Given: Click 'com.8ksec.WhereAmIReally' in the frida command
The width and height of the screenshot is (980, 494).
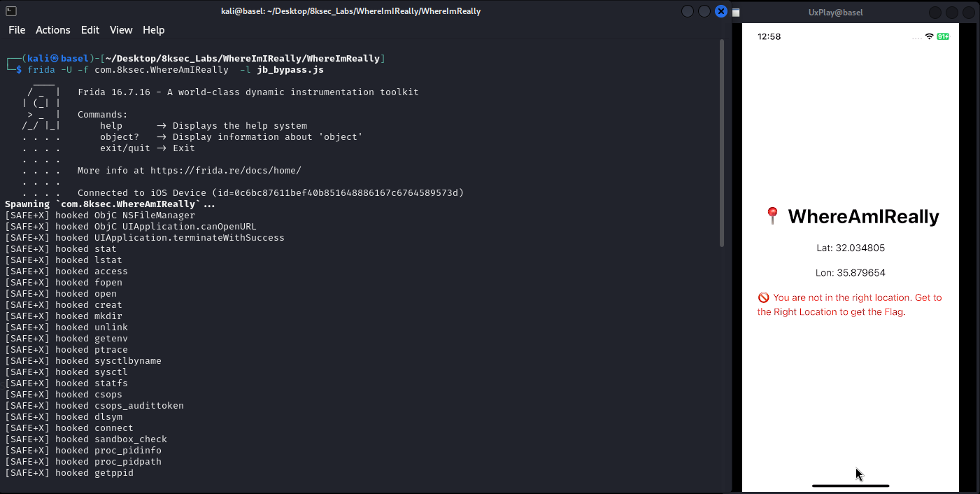Looking at the screenshot, I should tap(162, 70).
